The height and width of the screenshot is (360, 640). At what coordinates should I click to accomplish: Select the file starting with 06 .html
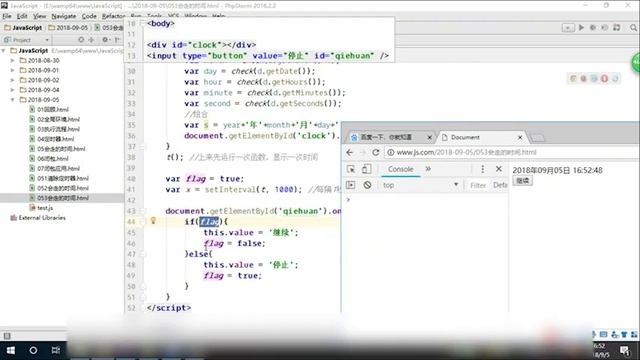click(x=49, y=158)
